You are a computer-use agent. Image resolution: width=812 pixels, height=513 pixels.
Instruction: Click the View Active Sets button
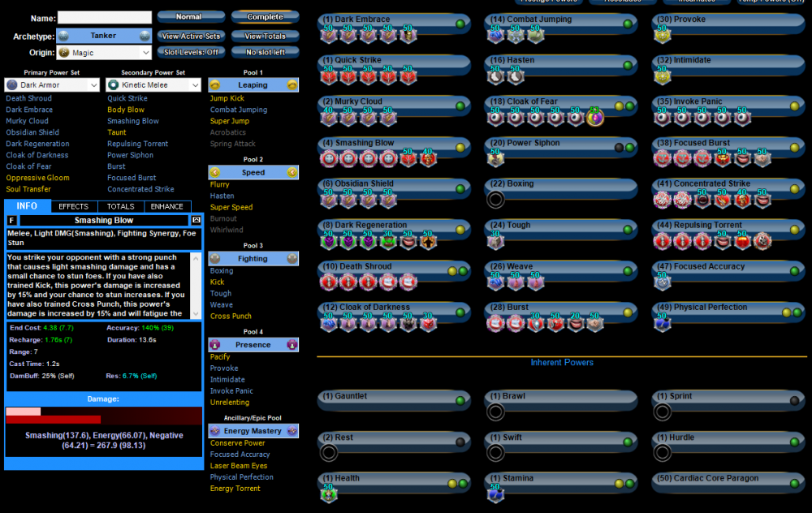pos(191,37)
